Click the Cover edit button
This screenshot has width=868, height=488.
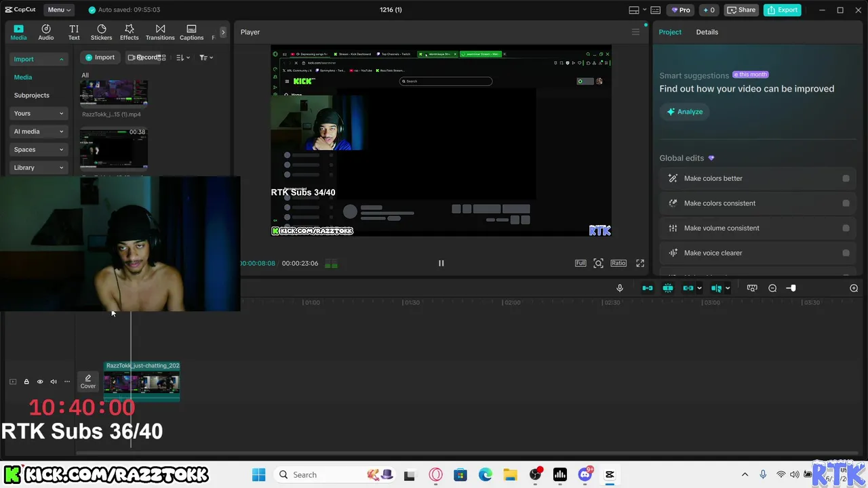tap(87, 382)
